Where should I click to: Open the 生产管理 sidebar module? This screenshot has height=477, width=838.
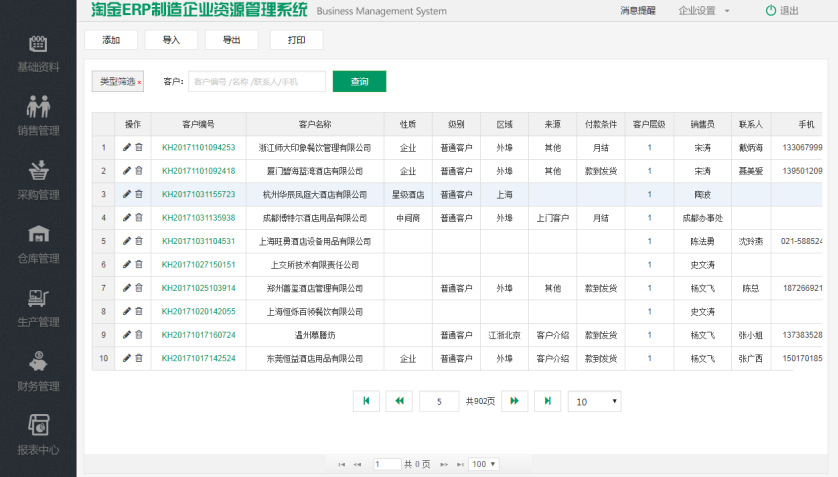coord(38,308)
